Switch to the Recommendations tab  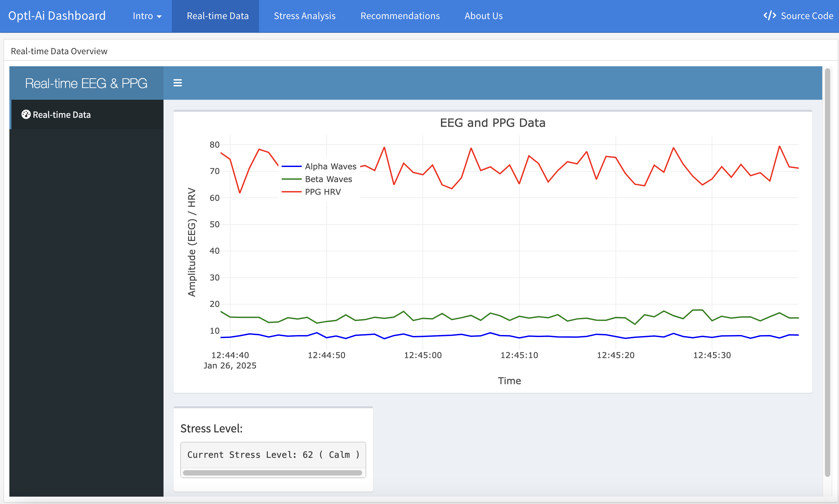400,16
